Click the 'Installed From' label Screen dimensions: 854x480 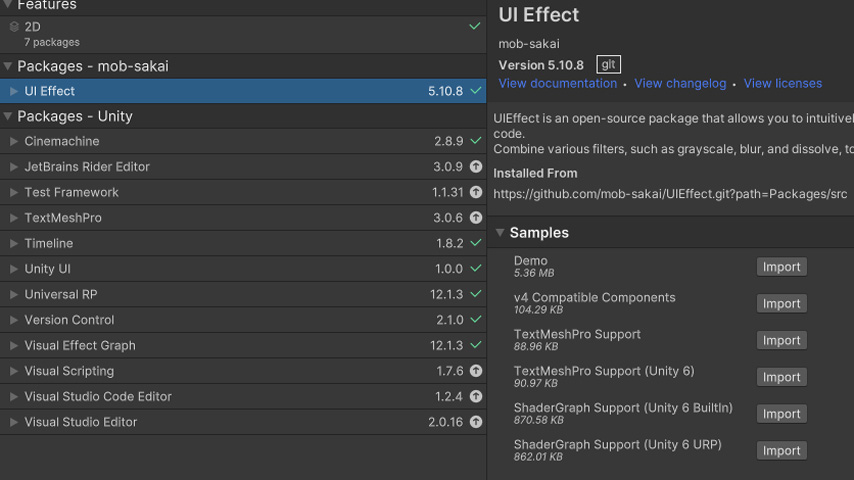tap(535, 173)
